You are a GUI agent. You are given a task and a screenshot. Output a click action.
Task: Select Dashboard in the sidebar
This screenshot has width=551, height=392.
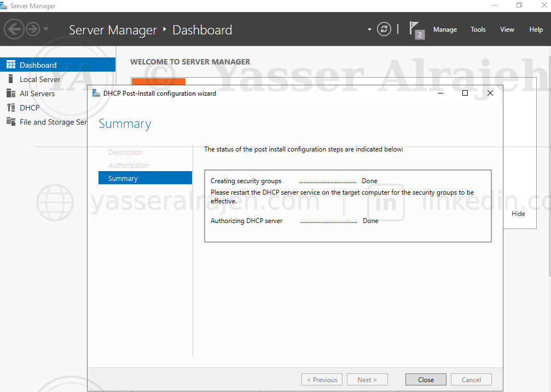57,65
